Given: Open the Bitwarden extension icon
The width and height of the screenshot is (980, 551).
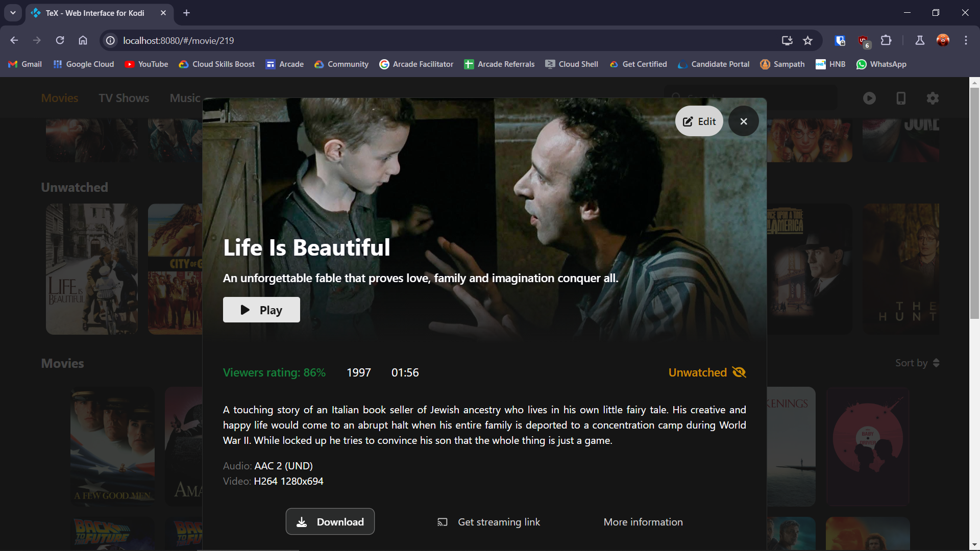Looking at the screenshot, I should [840, 40].
